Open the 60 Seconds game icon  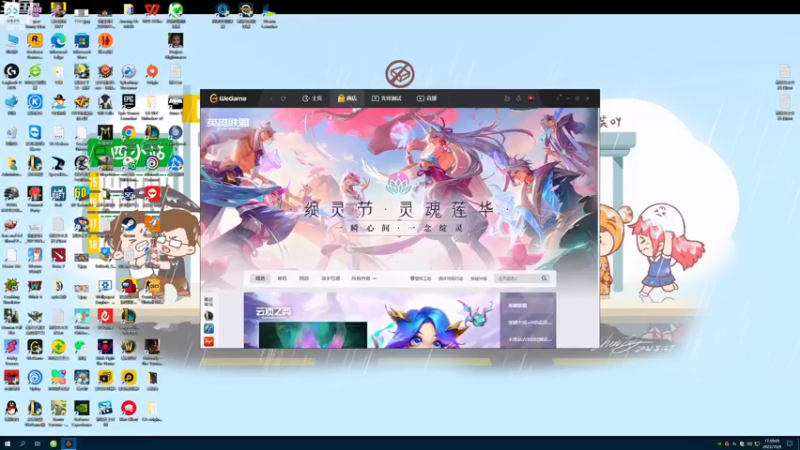pos(82,194)
